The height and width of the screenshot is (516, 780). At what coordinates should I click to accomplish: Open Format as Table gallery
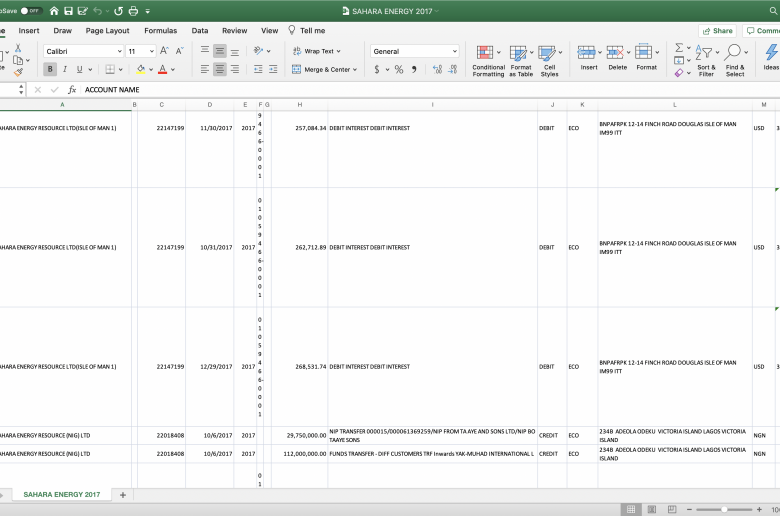(x=521, y=61)
